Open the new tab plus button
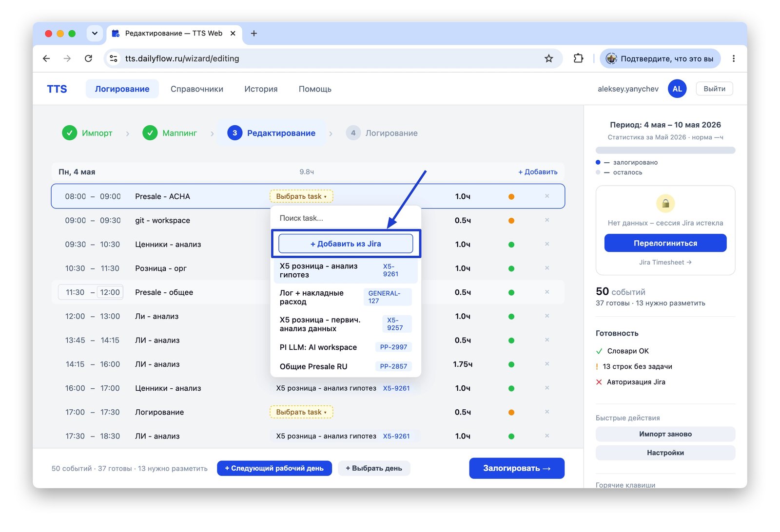 [253, 33]
